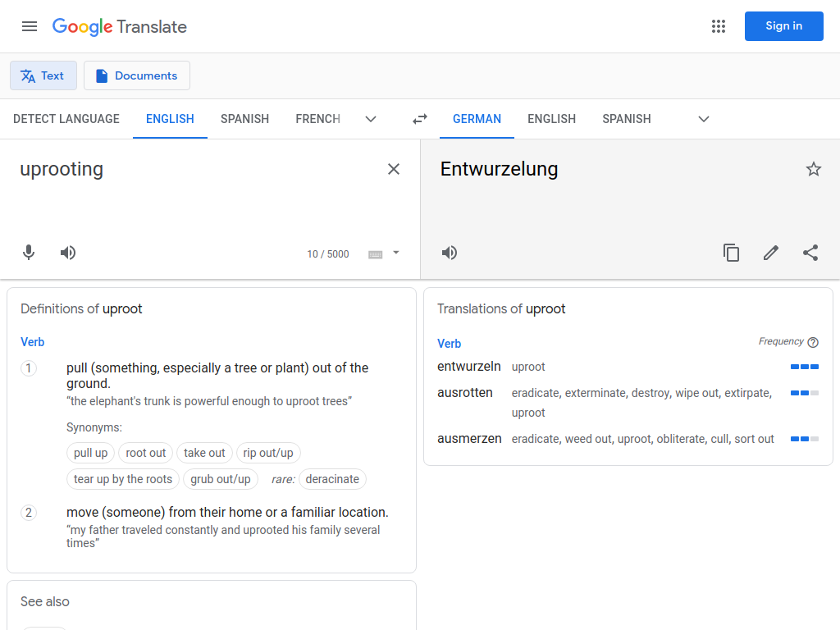Open the Google apps grid
Viewport: 840px width, 630px height.
[x=719, y=26]
